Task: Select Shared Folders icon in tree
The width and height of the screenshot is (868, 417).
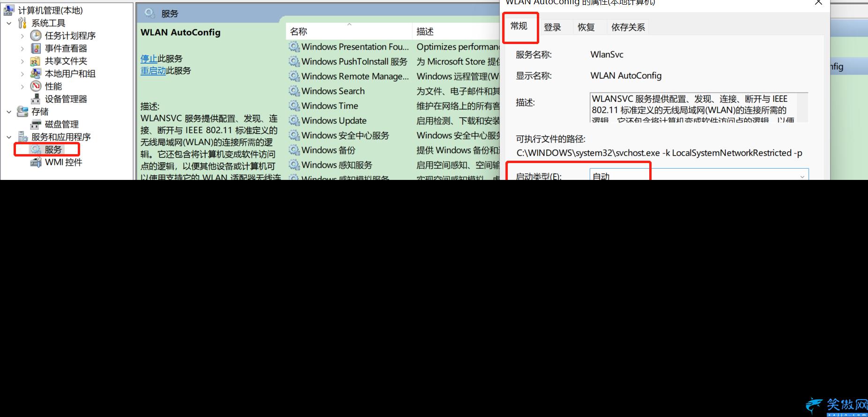Action: (x=36, y=61)
